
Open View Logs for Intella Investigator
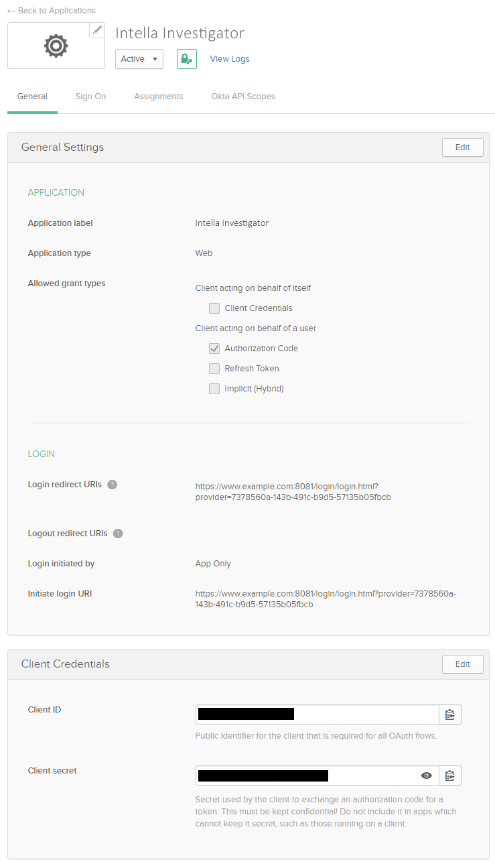click(x=229, y=59)
